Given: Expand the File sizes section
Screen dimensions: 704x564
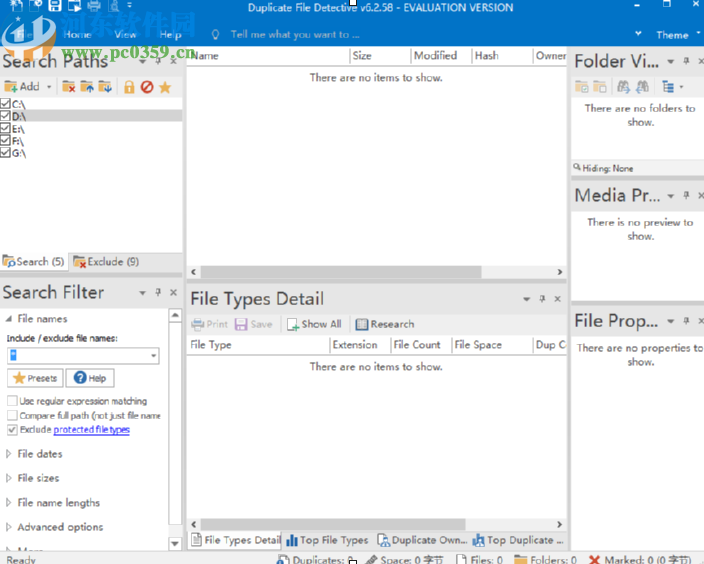Looking at the screenshot, I should 9,478.
